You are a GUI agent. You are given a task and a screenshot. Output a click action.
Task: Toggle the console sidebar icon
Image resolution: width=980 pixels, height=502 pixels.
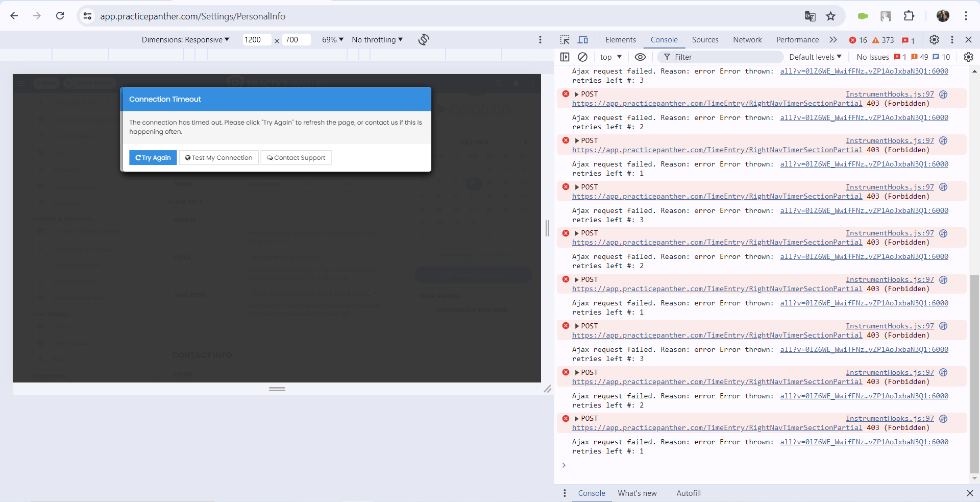565,57
